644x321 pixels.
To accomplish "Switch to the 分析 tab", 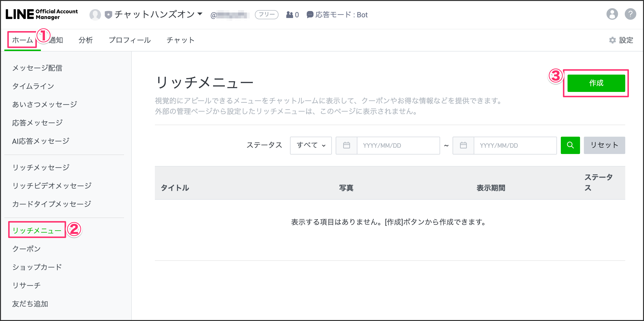I will [86, 40].
